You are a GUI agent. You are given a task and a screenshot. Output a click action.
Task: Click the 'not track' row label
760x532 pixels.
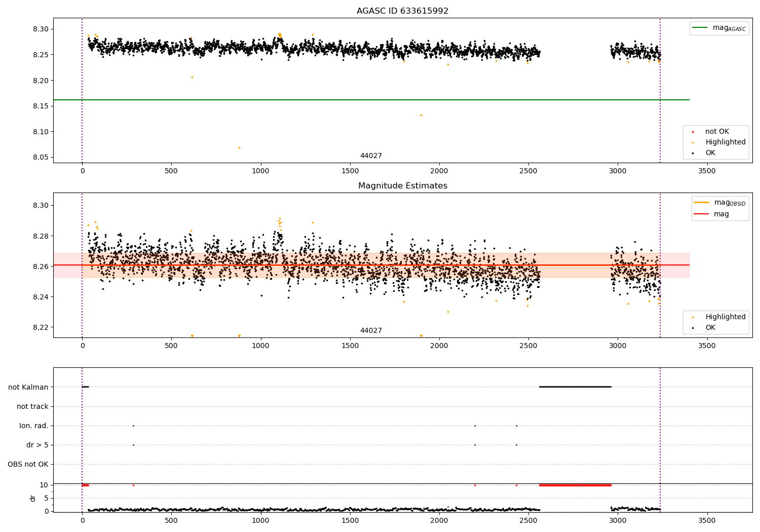click(32, 406)
